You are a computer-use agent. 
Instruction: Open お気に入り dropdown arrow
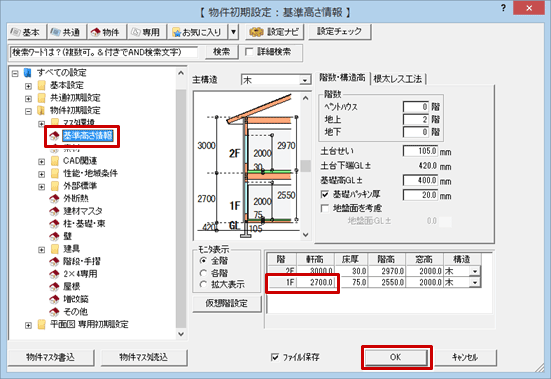pos(234,32)
